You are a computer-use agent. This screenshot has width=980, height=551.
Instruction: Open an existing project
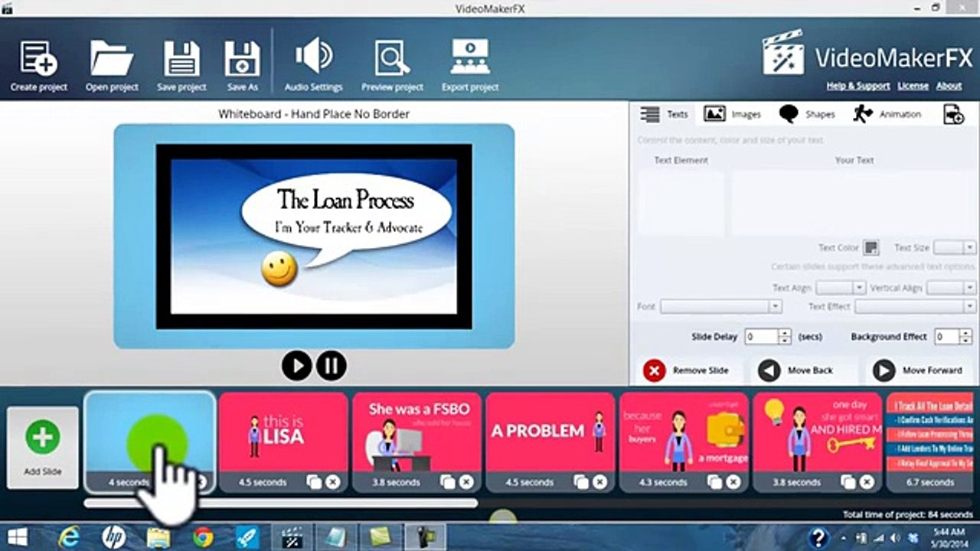click(112, 67)
